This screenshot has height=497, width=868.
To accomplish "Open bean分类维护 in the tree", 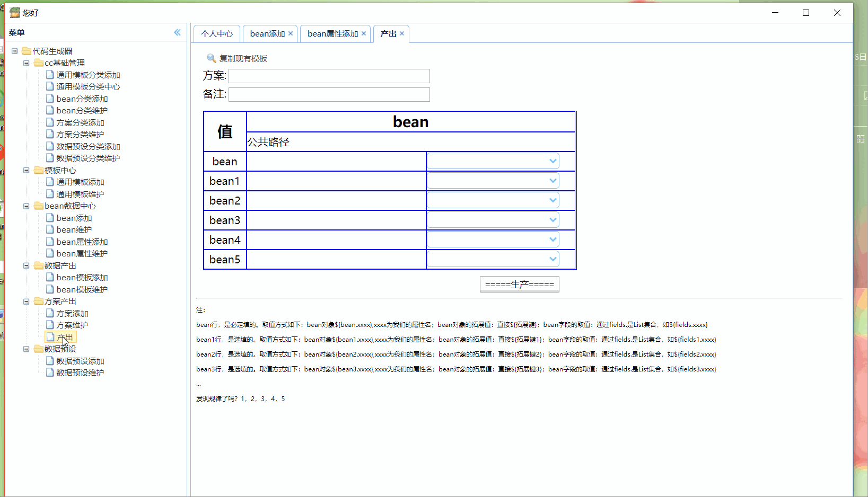I will [x=82, y=110].
